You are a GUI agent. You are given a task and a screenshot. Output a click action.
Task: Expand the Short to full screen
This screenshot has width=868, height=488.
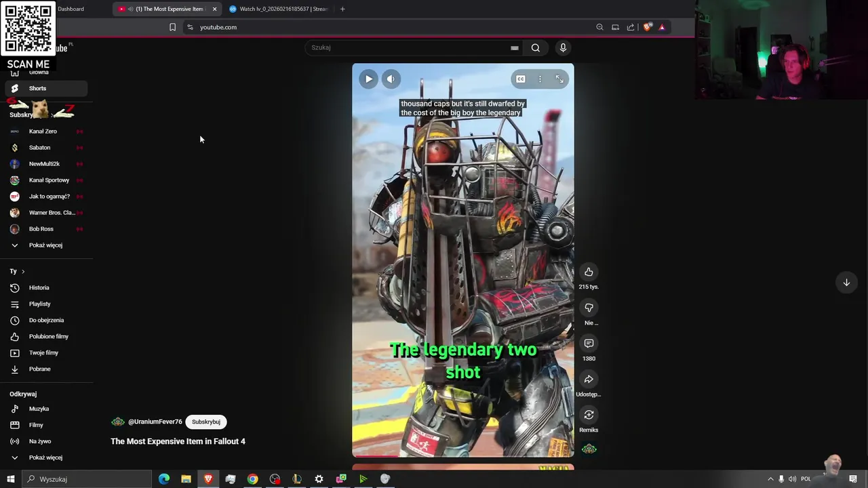click(559, 79)
